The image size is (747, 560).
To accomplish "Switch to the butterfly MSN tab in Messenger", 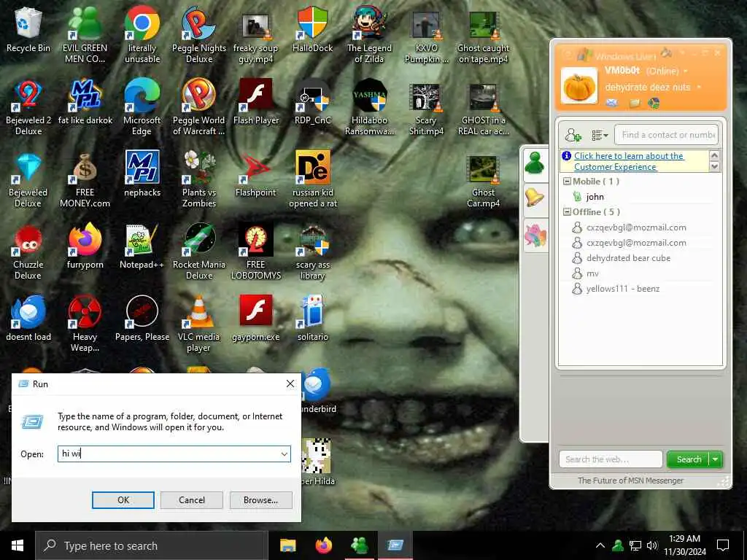I will coord(535,236).
